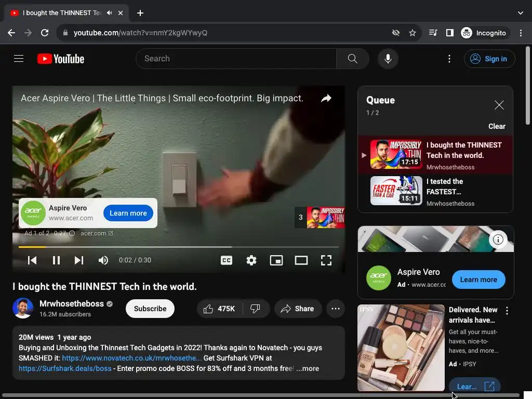Enter full screen mode
532x399 pixels.
pyautogui.click(x=326, y=260)
